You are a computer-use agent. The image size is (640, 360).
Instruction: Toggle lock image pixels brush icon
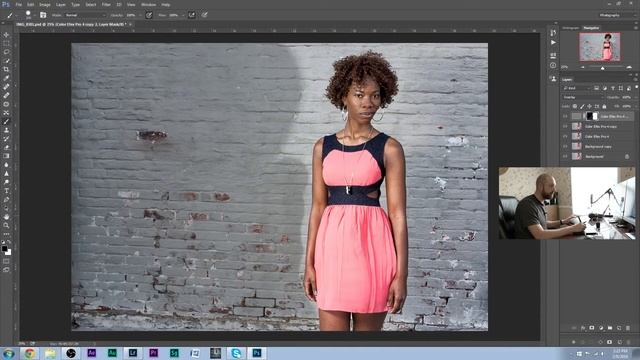(582, 107)
